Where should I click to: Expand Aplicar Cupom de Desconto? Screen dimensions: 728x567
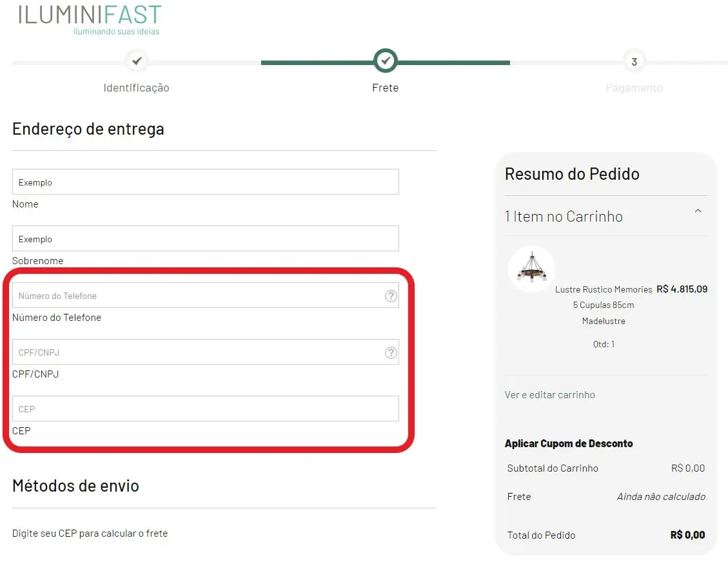point(569,443)
